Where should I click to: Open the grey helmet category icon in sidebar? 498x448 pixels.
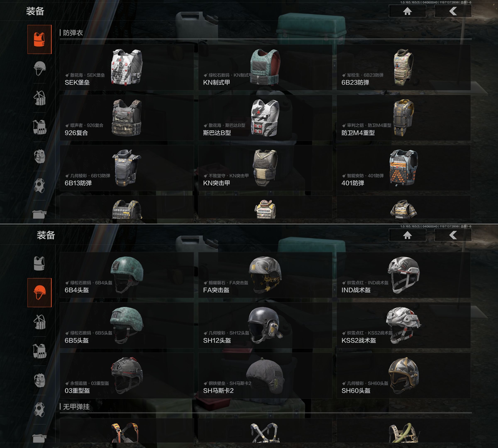pos(39,68)
